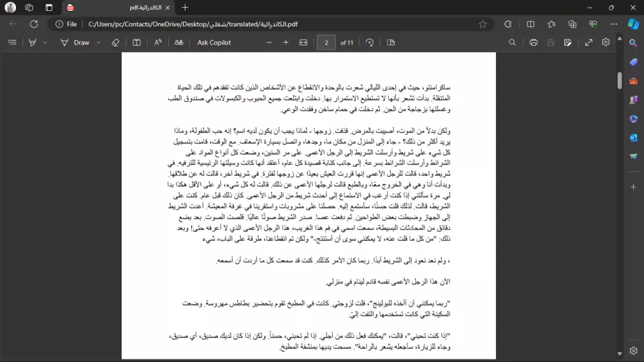
Task: Switch to the pdf.الكاتدرائية tab
Action: pyautogui.click(x=118, y=7)
